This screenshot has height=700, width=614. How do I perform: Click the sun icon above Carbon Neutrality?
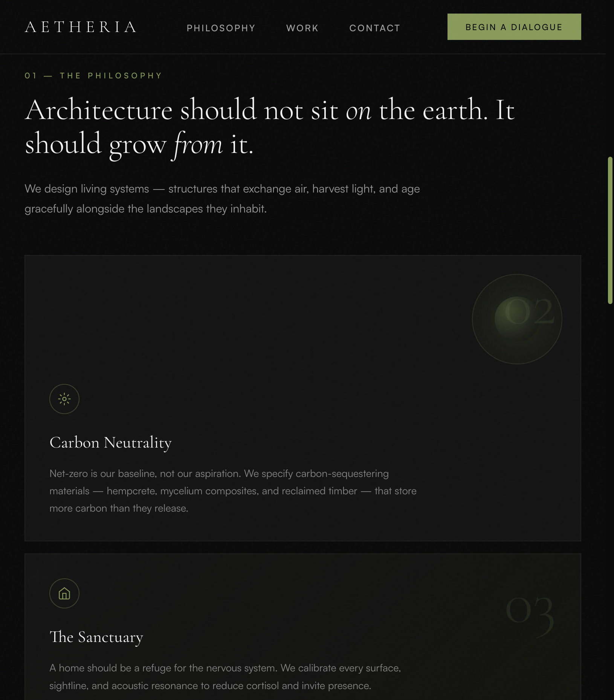pyautogui.click(x=64, y=399)
